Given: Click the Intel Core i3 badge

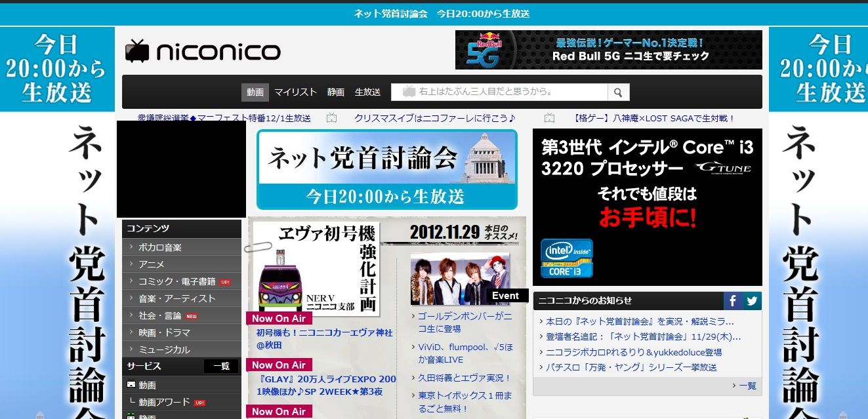Looking at the screenshot, I should coord(567,258).
